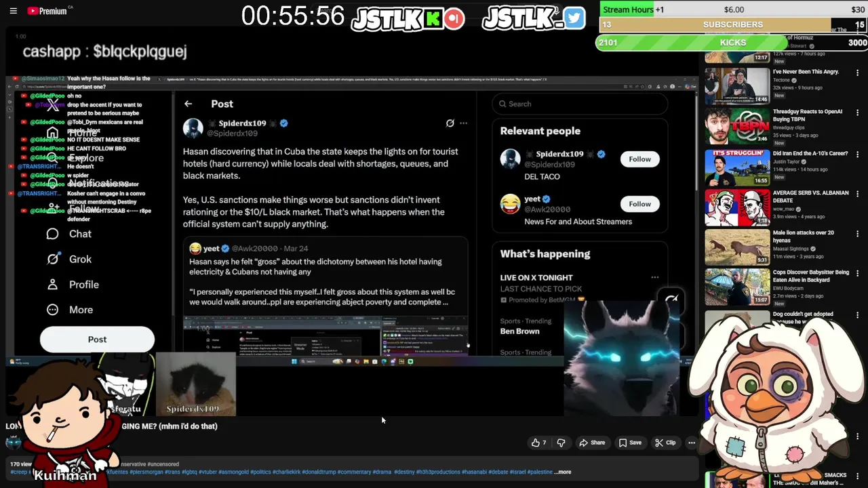
Task: Open Threadguy TBPN video thumbnail
Action: 736,126
